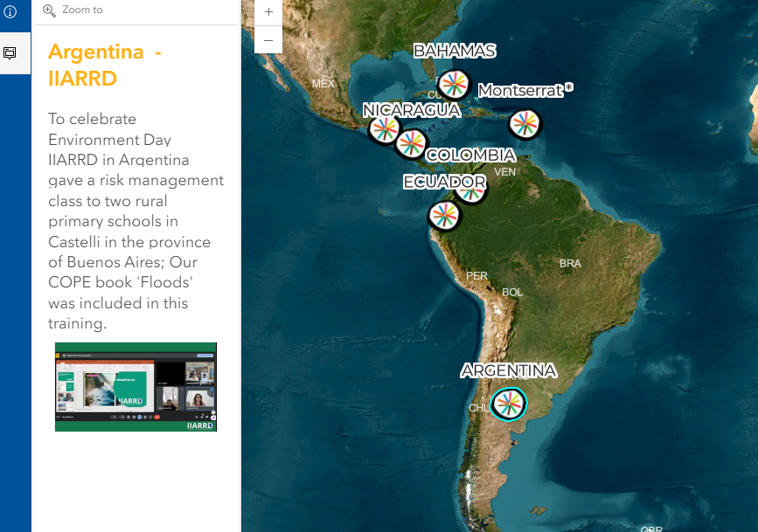Click the Montserrat map label
Screen dimensions: 758x532
coord(519,90)
